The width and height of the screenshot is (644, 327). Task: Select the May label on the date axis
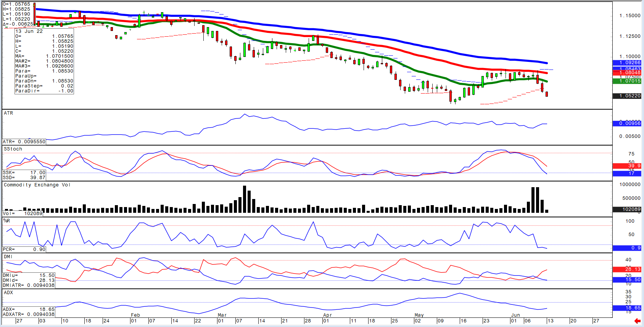coord(419,315)
